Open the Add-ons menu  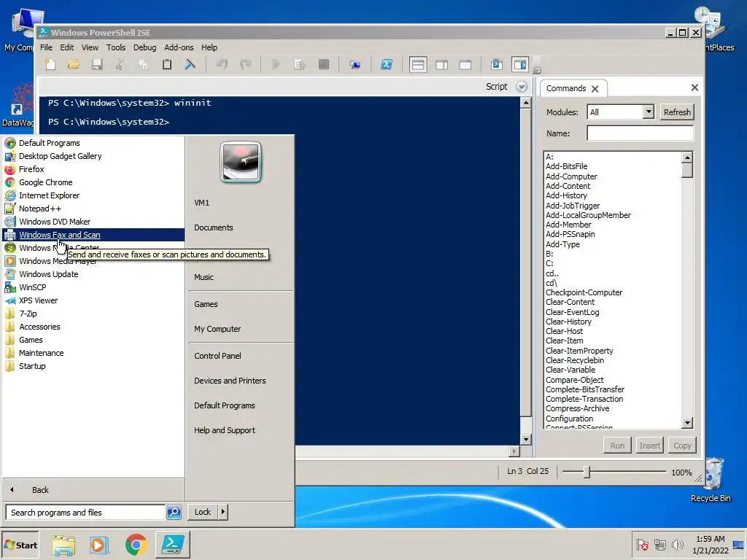click(x=179, y=47)
